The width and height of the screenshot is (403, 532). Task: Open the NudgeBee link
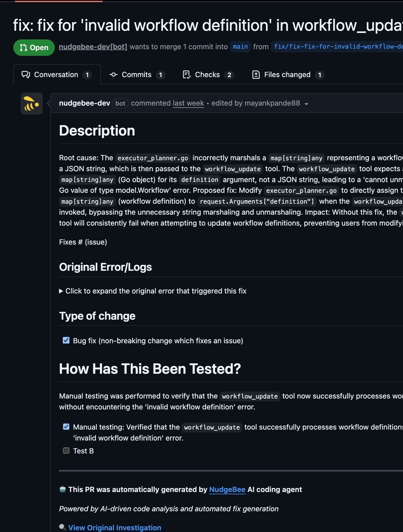(227, 489)
